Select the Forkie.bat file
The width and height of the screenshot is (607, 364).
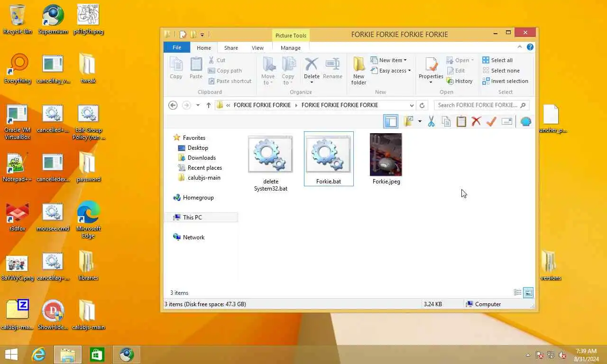pyautogui.click(x=329, y=159)
